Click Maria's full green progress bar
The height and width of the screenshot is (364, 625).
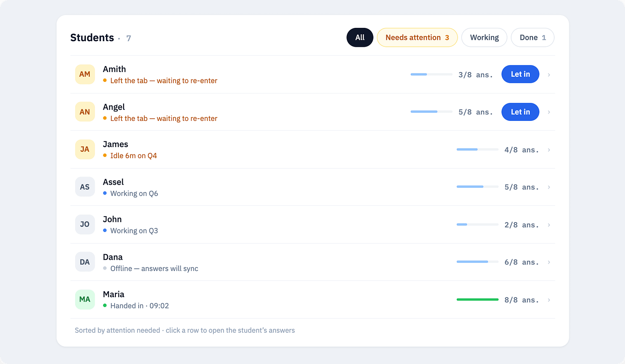[477, 300]
